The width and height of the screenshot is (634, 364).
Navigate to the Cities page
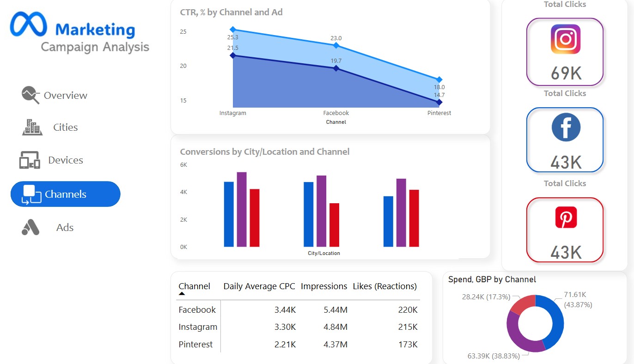[65, 127]
